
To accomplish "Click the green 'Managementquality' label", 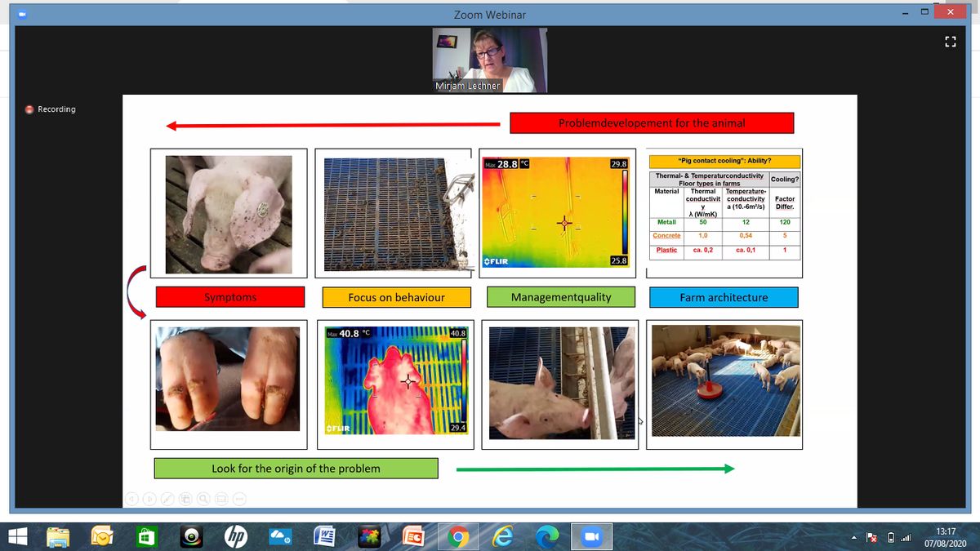I will pyautogui.click(x=561, y=297).
